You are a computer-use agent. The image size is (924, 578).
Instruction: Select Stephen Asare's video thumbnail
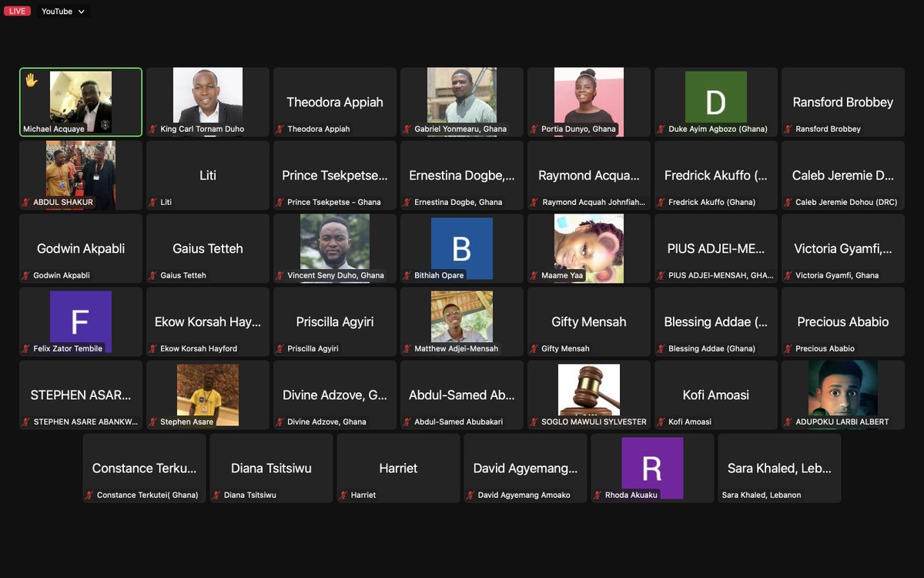[x=207, y=393]
